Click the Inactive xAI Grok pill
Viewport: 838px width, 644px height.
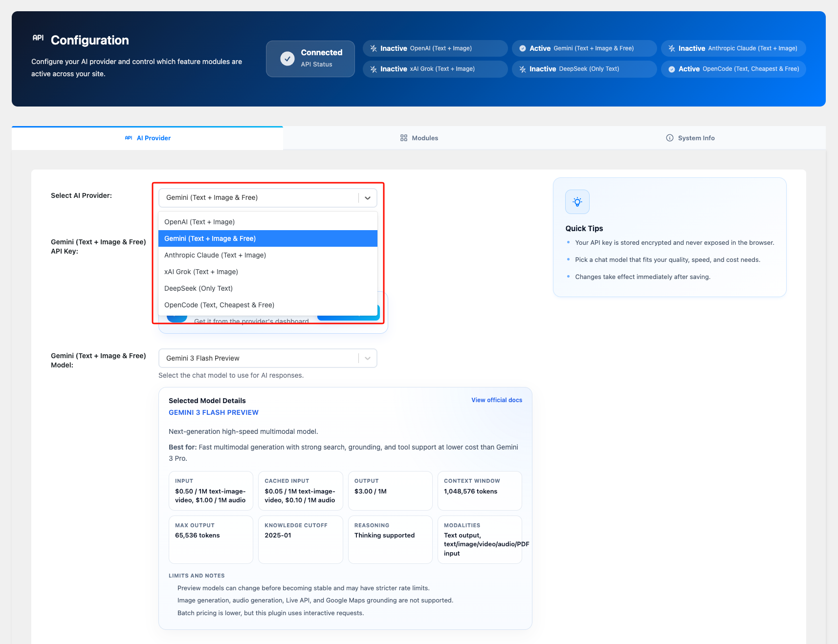435,69
